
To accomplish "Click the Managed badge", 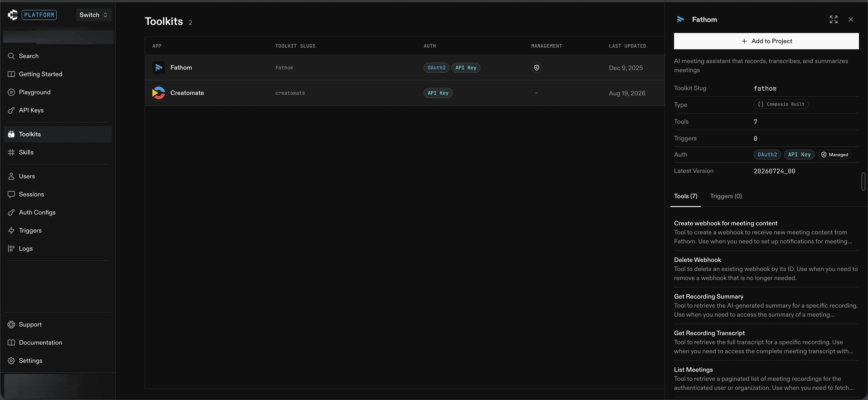I will (x=834, y=155).
